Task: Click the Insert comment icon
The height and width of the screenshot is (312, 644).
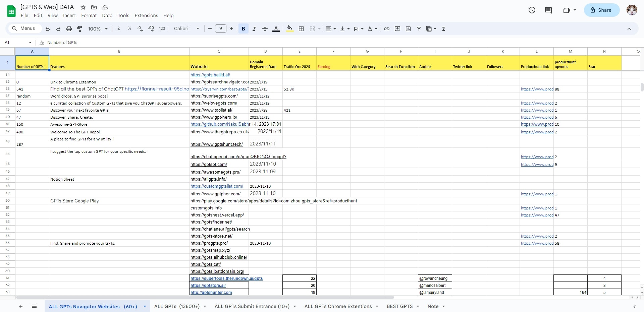Action: (397, 29)
